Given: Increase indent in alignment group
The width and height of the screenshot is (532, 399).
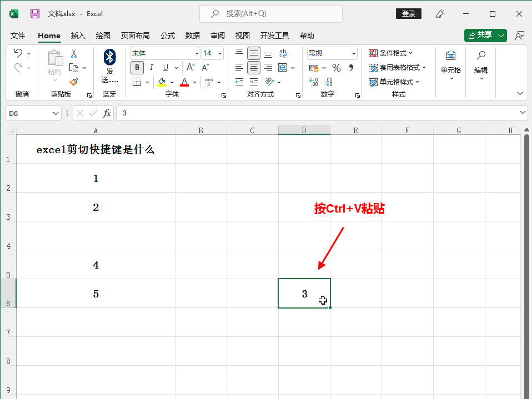Looking at the screenshot, I should [x=254, y=82].
